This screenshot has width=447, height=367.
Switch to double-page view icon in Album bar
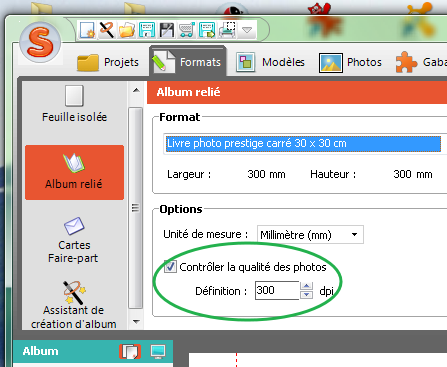130,351
